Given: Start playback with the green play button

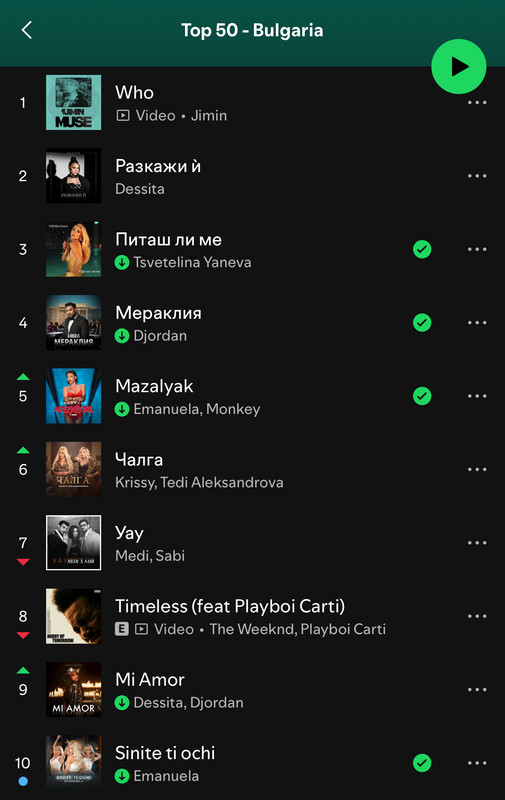Looking at the screenshot, I should tap(459, 66).
